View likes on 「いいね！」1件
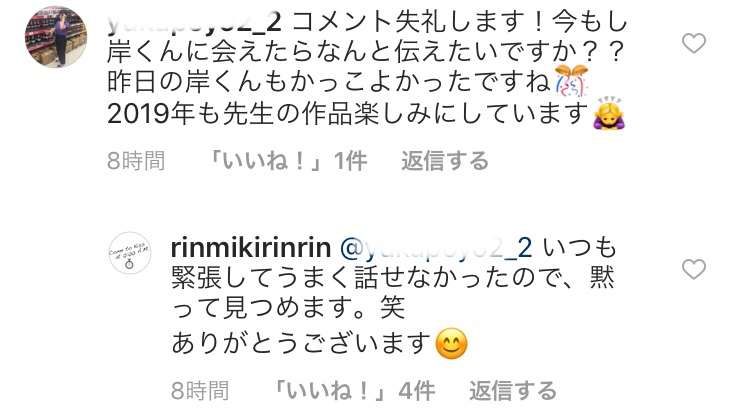Viewport: 750px width, 410px height. coord(287,161)
